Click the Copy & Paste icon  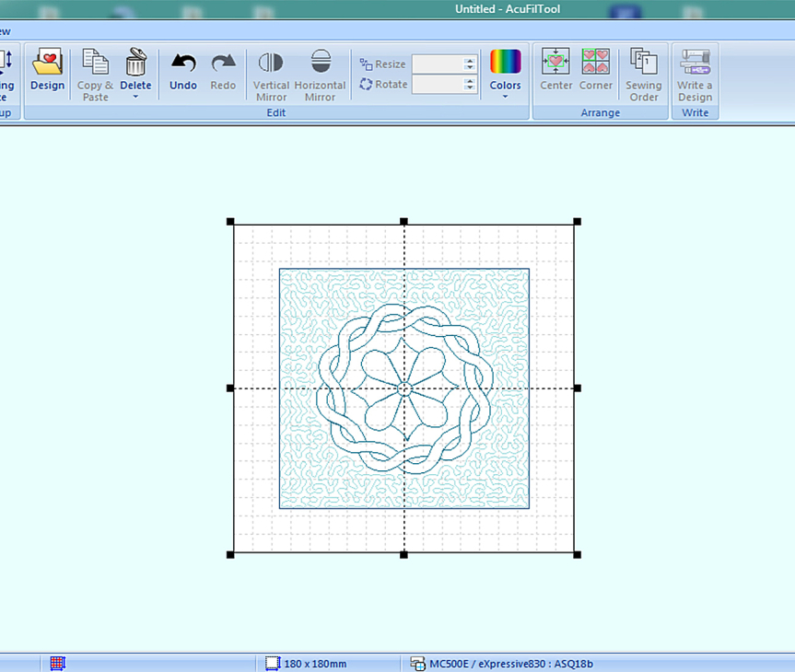95,64
